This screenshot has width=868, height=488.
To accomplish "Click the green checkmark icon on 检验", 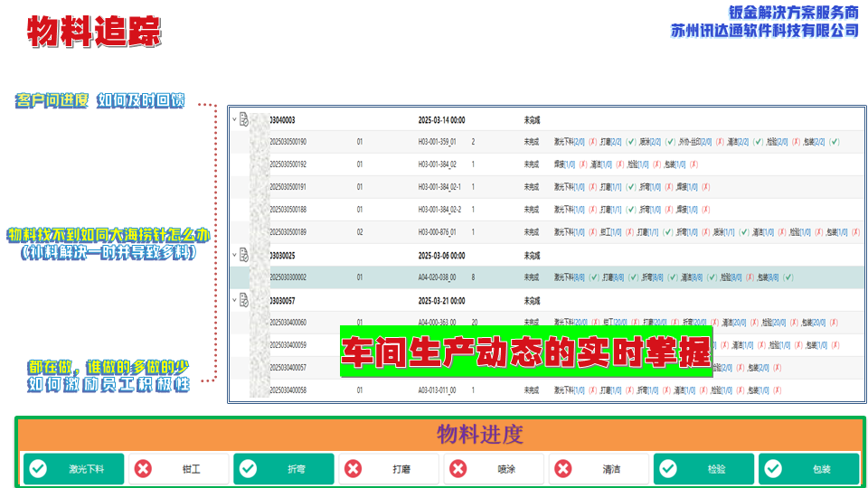I will pos(668,469).
